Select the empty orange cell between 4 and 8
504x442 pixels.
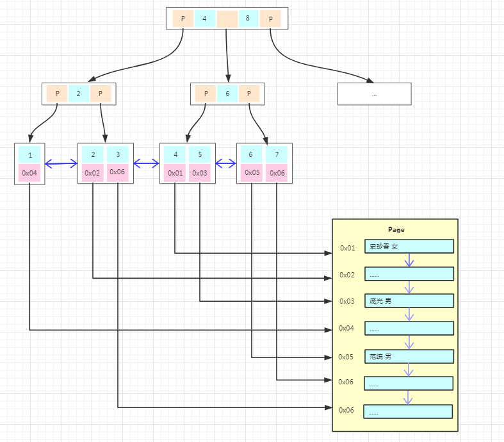coord(227,19)
